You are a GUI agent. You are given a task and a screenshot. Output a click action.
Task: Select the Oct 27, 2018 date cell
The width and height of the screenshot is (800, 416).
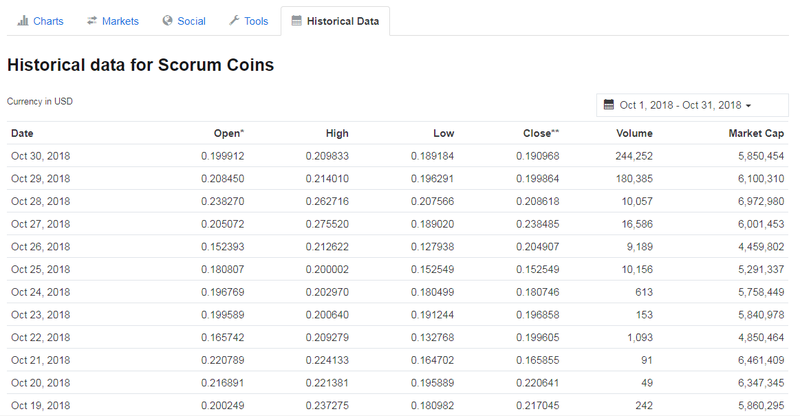point(41,224)
